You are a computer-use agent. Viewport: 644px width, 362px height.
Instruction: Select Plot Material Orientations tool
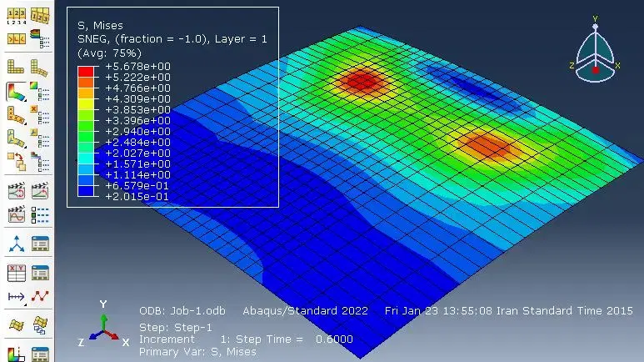tap(16, 138)
